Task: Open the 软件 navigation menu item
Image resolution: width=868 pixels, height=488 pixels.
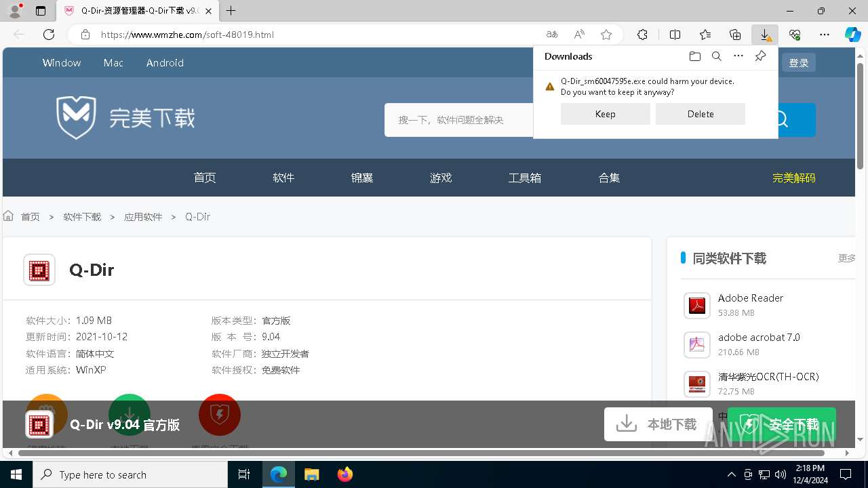Action: 283,178
